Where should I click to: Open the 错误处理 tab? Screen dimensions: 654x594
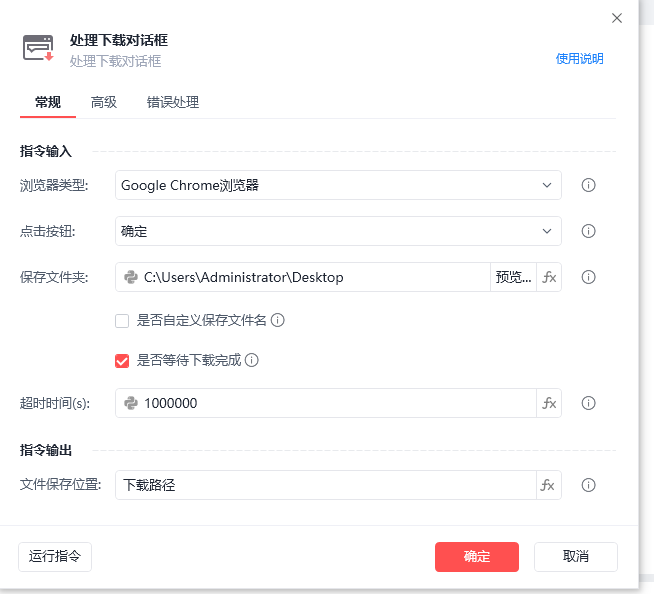click(x=173, y=102)
